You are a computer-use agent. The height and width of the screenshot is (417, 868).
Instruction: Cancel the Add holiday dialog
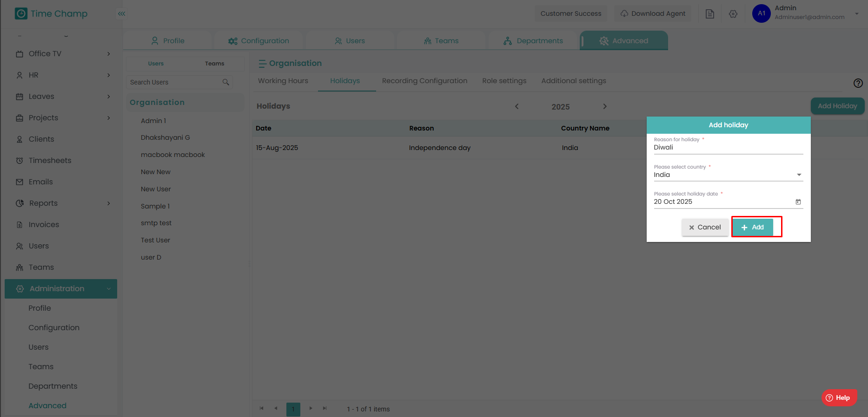[705, 227]
